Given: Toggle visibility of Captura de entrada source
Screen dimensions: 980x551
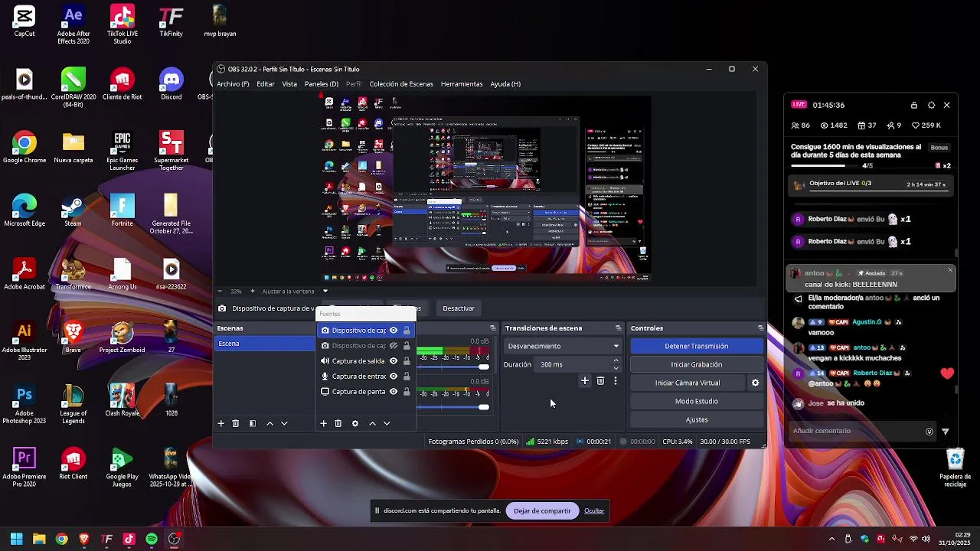Looking at the screenshot, I should tap(394, 377).
